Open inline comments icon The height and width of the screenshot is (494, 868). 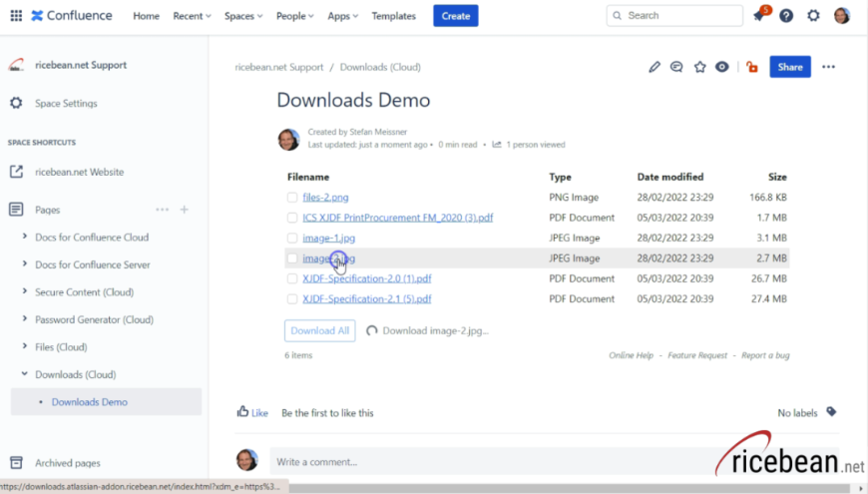click(x=677, y=67)
